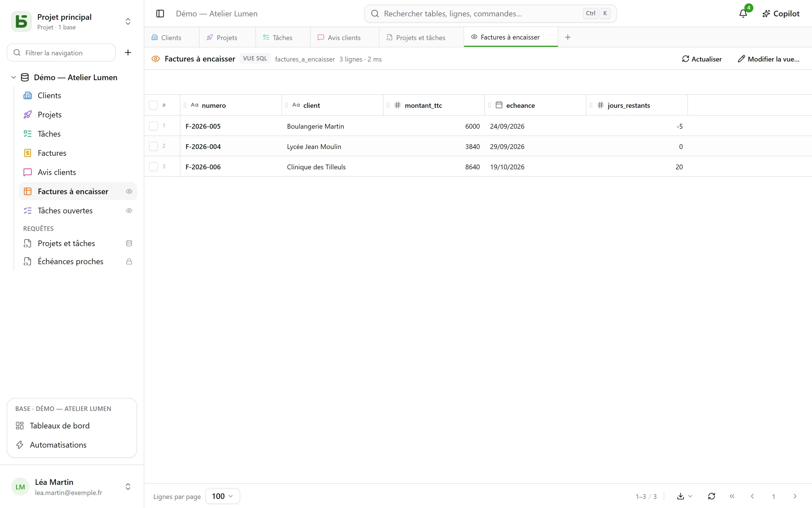Screen dimensions: 812x508
Task: Open Léa Martin avatar
Action: 20,487
